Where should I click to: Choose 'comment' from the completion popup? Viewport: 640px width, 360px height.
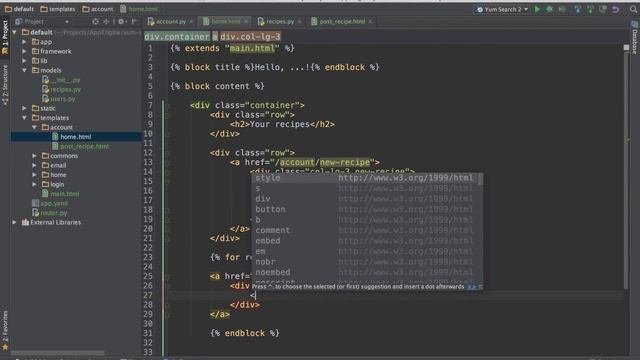point(364,230)
